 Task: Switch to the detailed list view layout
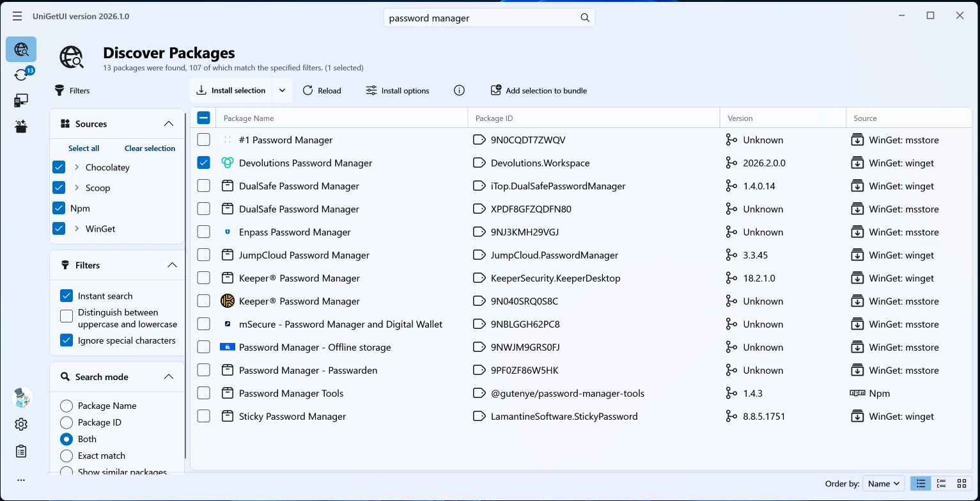pos(941,484)
